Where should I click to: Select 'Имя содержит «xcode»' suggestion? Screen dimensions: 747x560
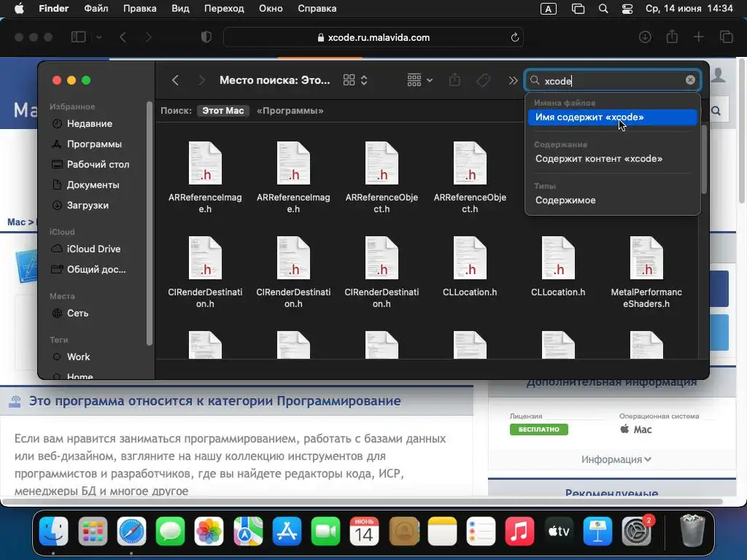(612, 117)
